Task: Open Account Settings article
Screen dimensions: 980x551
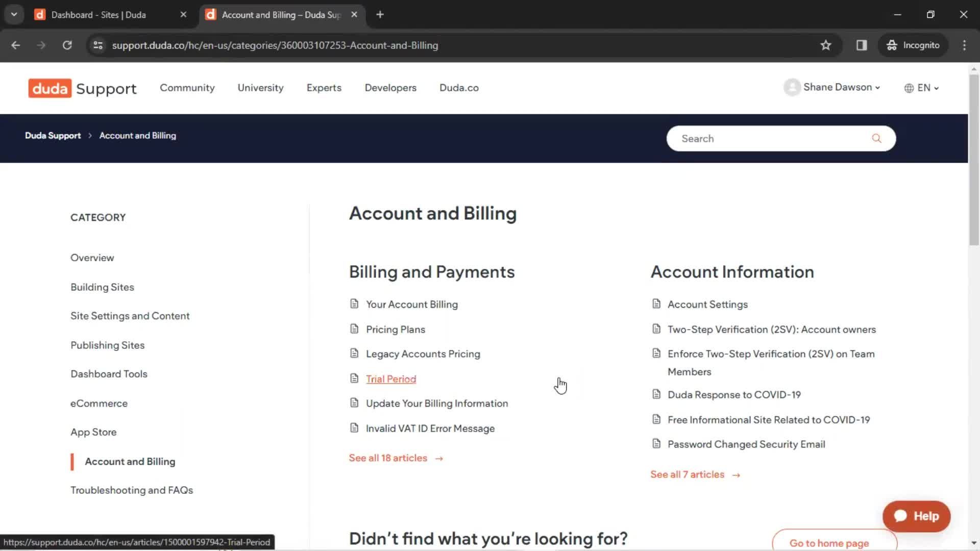Action: (x=707, y=304)
